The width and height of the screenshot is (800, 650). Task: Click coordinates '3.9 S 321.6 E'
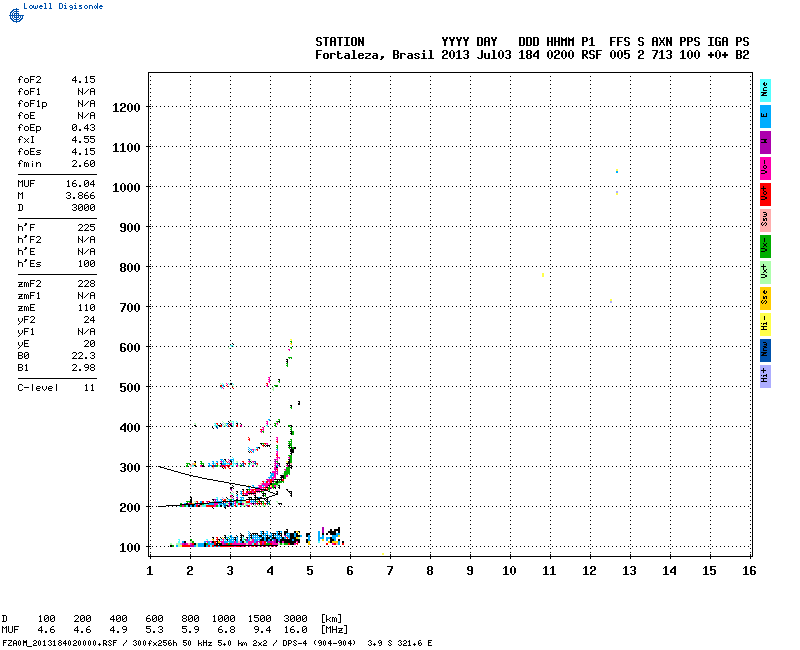[399, 643]
